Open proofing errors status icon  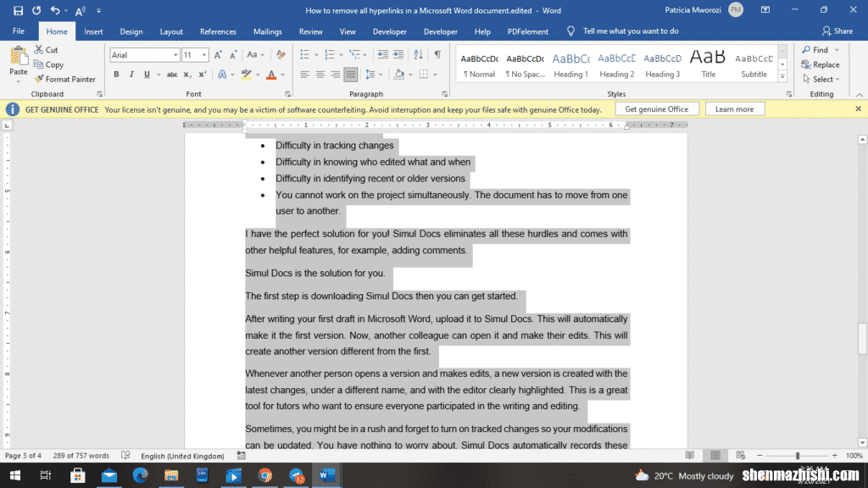(x=125, y=455)
